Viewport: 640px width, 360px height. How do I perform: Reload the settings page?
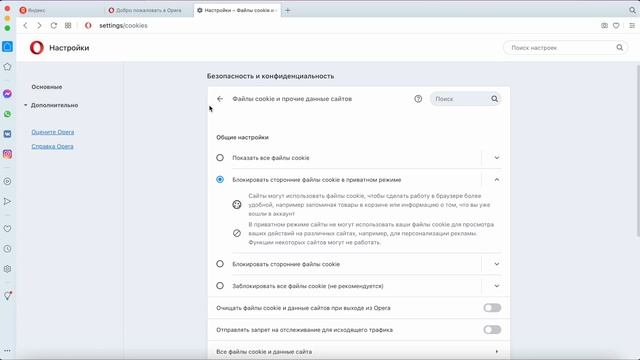pos(53,25)
